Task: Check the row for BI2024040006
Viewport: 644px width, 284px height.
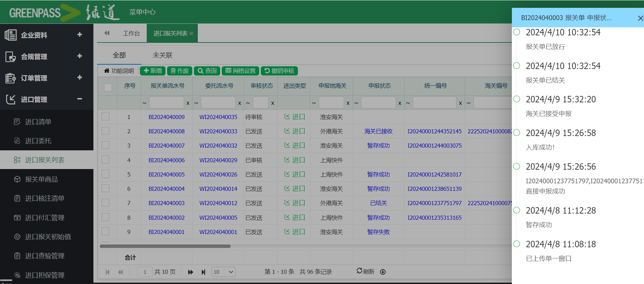Action: 106,160
